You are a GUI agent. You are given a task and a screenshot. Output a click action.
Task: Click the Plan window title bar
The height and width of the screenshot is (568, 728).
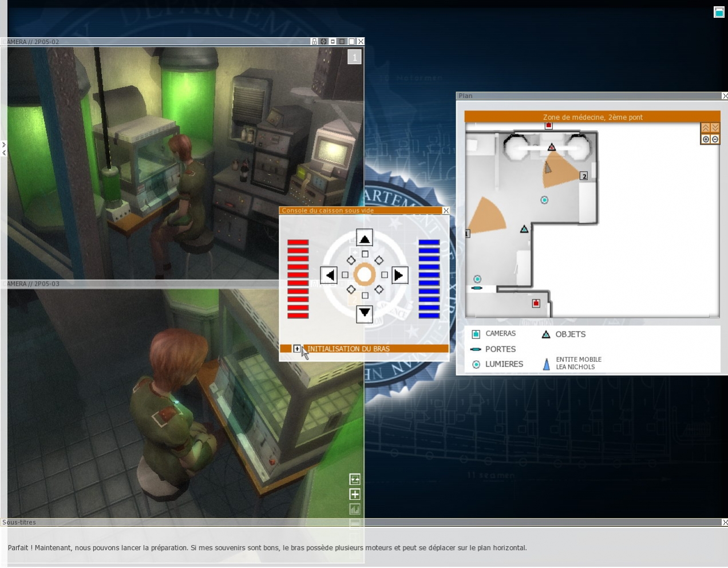(x=589, y=96)
